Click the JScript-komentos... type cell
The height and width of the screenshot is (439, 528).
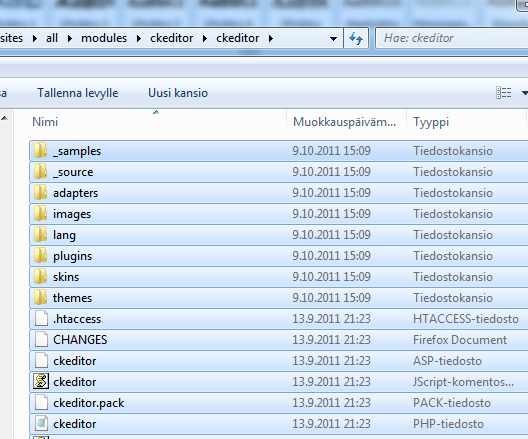(464, 382)
